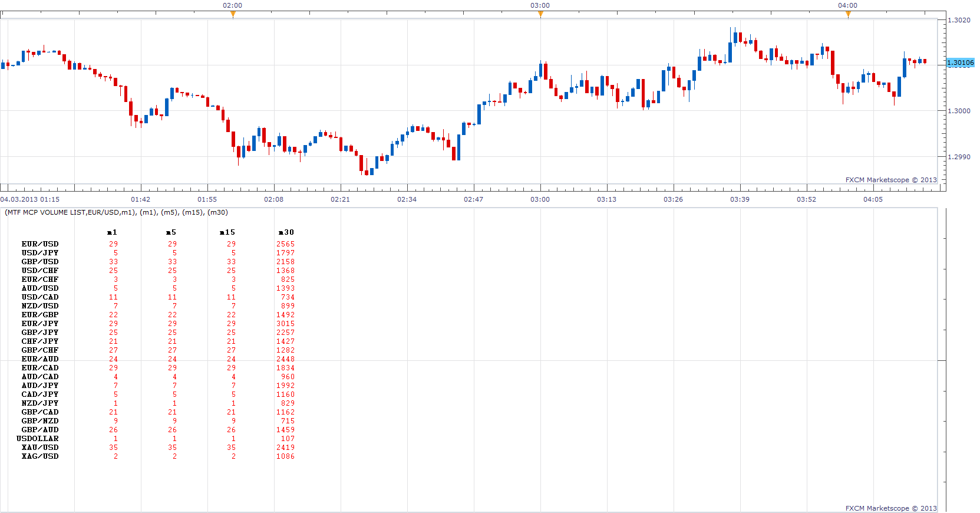Select the GBP/USD symbol label
Screen dimensions: 980x513
click(x=40, y=262)
